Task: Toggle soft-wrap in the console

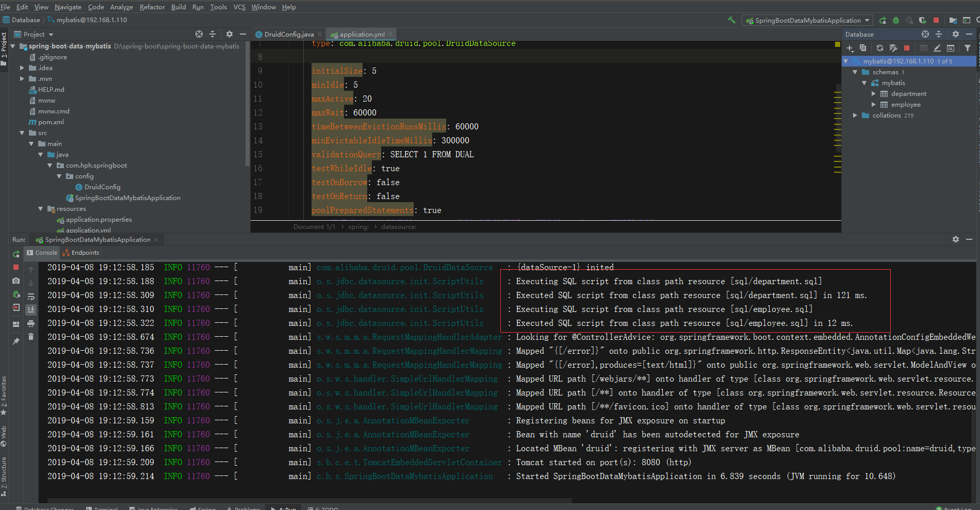Action: click(x=31, y=296)
